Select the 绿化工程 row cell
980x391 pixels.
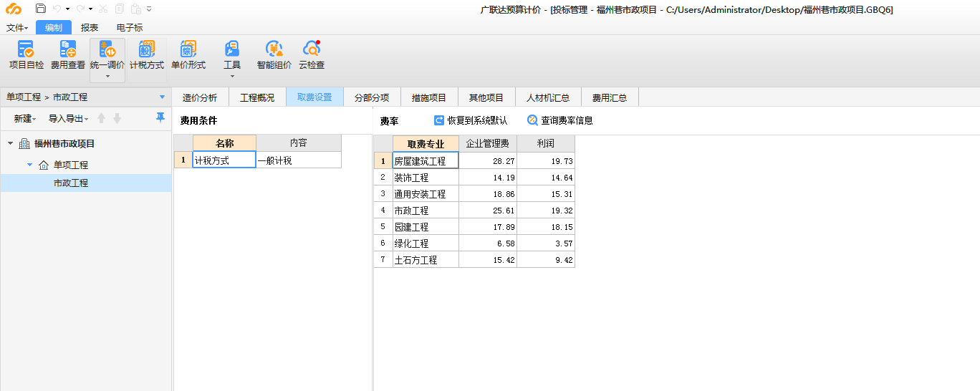(426, 243)
